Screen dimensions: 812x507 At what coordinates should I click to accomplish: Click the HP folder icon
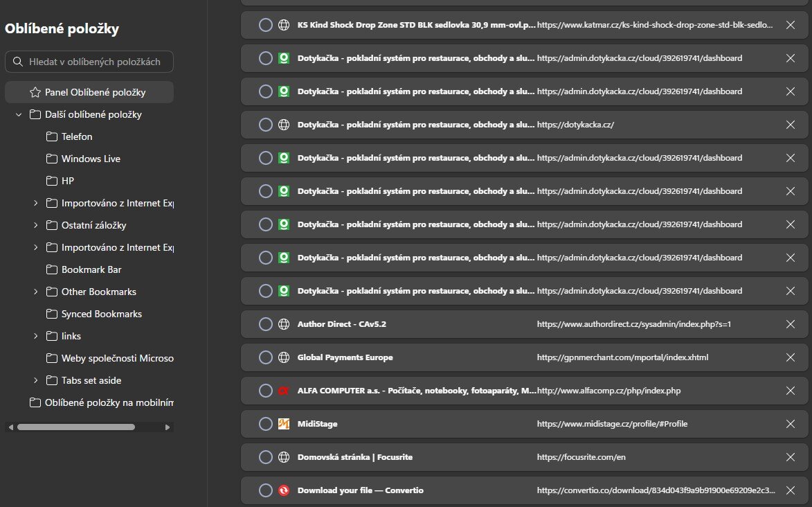52,181
